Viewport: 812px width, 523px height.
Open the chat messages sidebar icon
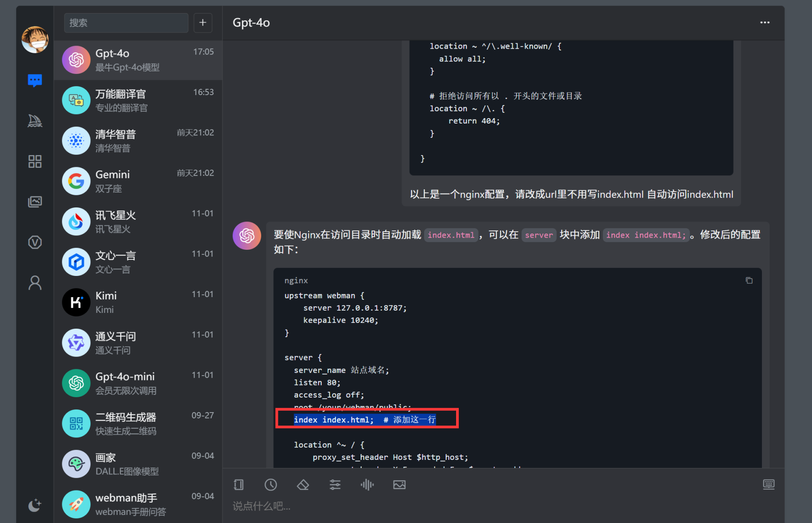pyautogui.click(x=35, y=80)
